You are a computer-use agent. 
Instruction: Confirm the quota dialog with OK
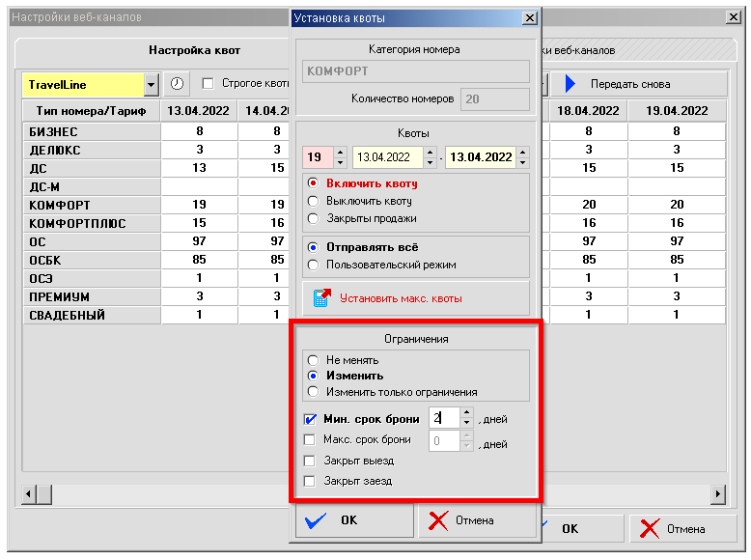point(353,520)
